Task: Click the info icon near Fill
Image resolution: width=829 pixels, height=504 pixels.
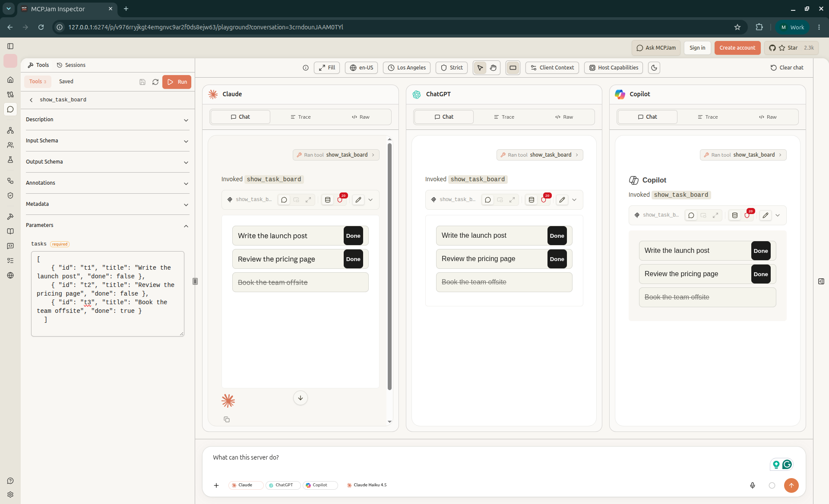Action: click(x=306, y=68)
